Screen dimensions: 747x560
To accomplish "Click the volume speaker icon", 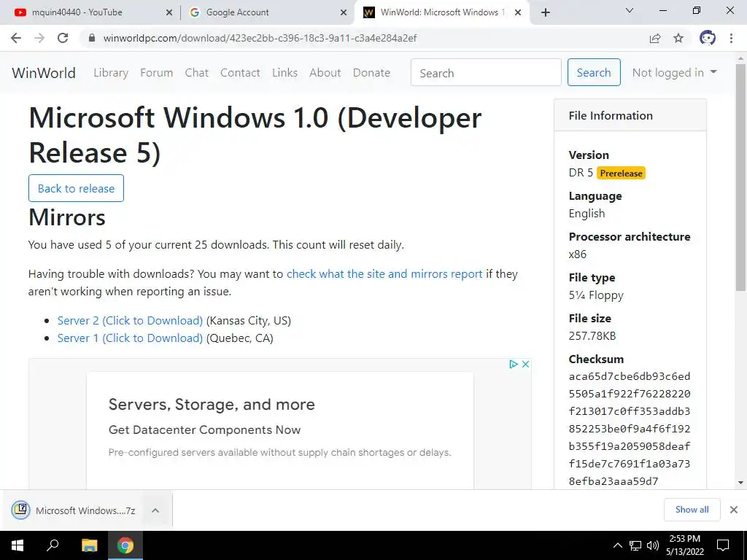I will click(x=653, y=545).
